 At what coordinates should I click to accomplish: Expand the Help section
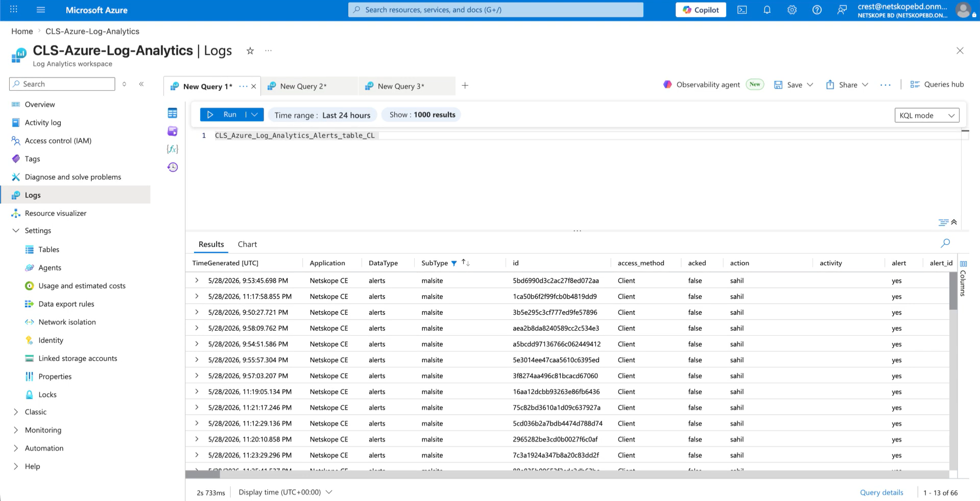[16, 466]
